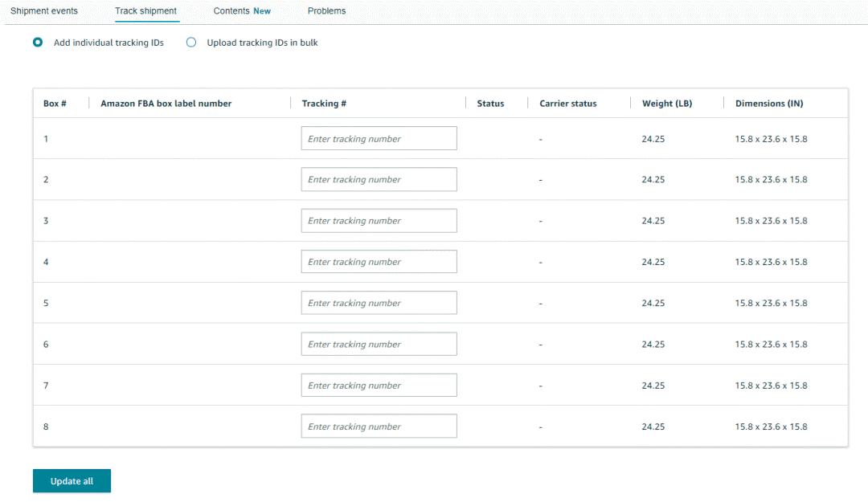Choose Upload tracking IDs in bulk
868x502 pixels.
pyautogui.click(x=191, y=43)
